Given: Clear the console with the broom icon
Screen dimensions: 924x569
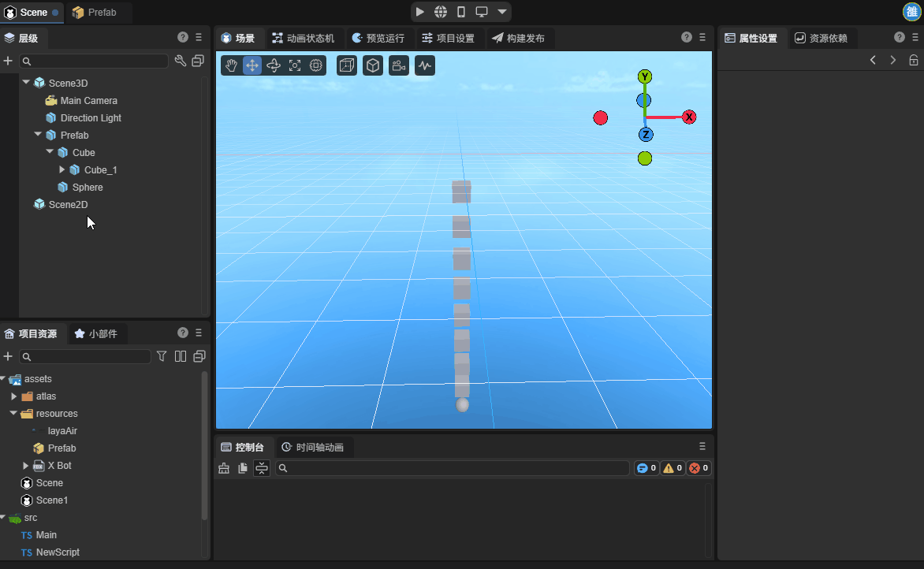Looking at the screenshot, I should 224,468.
